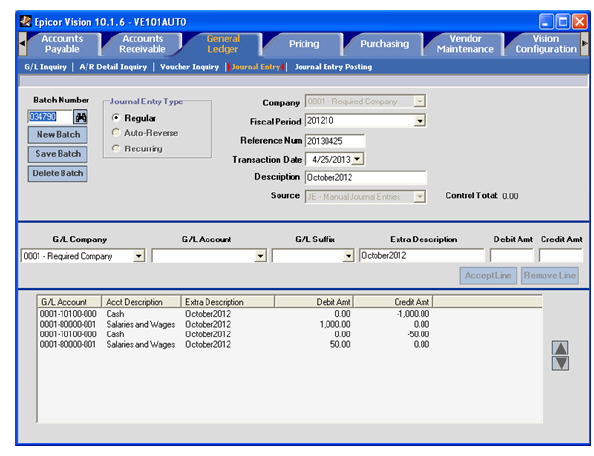594x456 pixels.
Task: Switch to the Purchasing tab
Action: (x=385, y=44)
